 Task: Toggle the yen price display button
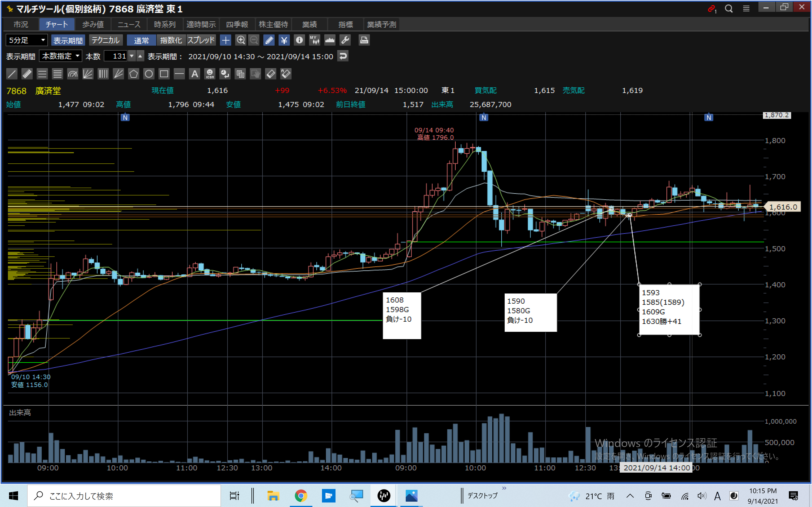284,40
